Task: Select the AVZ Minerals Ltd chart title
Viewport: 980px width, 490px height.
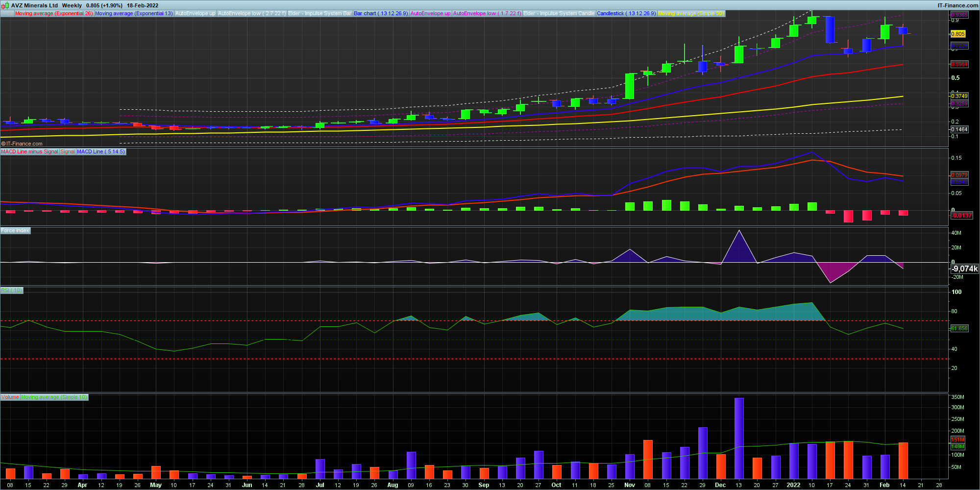Action: click(x=34, y=5)
